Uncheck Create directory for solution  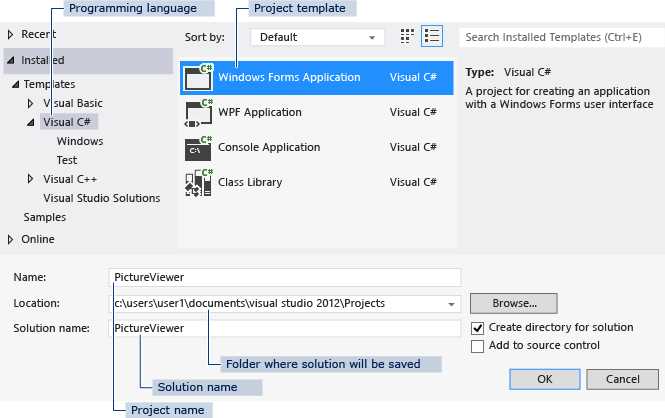pos(478,328)
